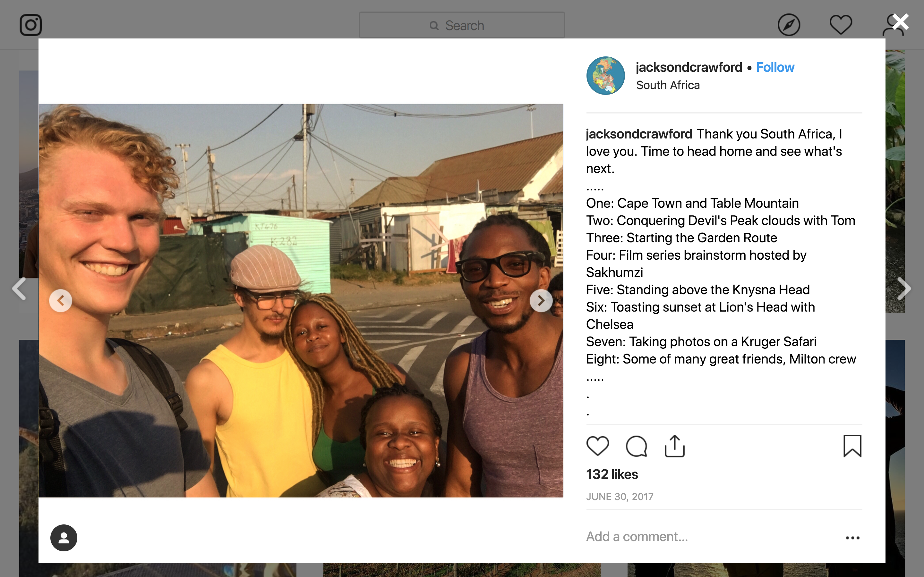The height and width of the screenshot is (577, 924).
Task: Open the Explore compass icon
Action: 789,25
